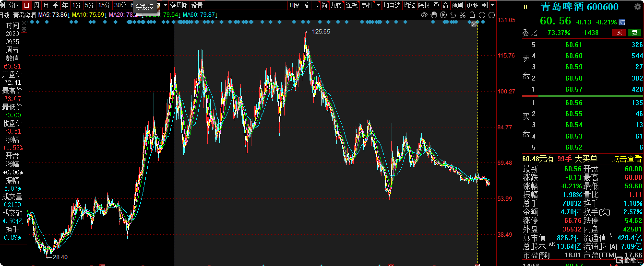Toggle the chart lock icon
This screenshot has height=266, width=644.
472,15
